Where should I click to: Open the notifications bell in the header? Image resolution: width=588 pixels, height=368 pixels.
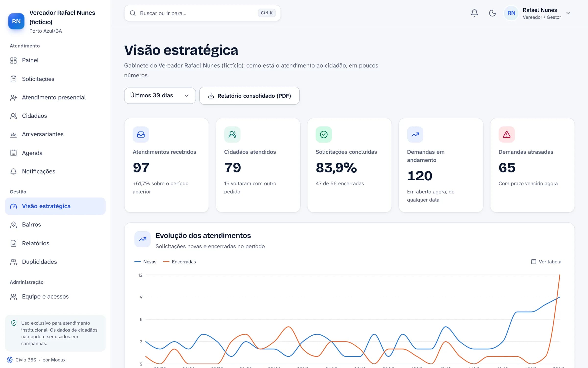[474, 13]
